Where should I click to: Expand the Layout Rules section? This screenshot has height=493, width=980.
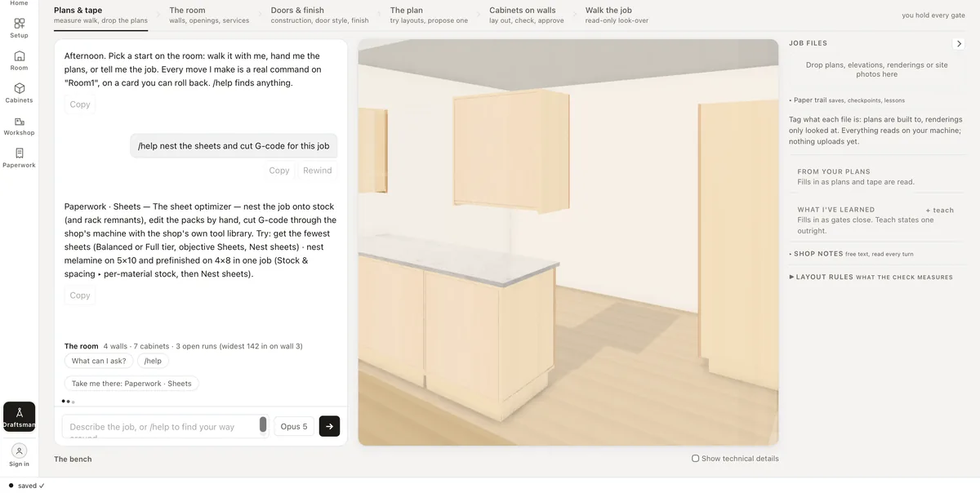[871, 278]
